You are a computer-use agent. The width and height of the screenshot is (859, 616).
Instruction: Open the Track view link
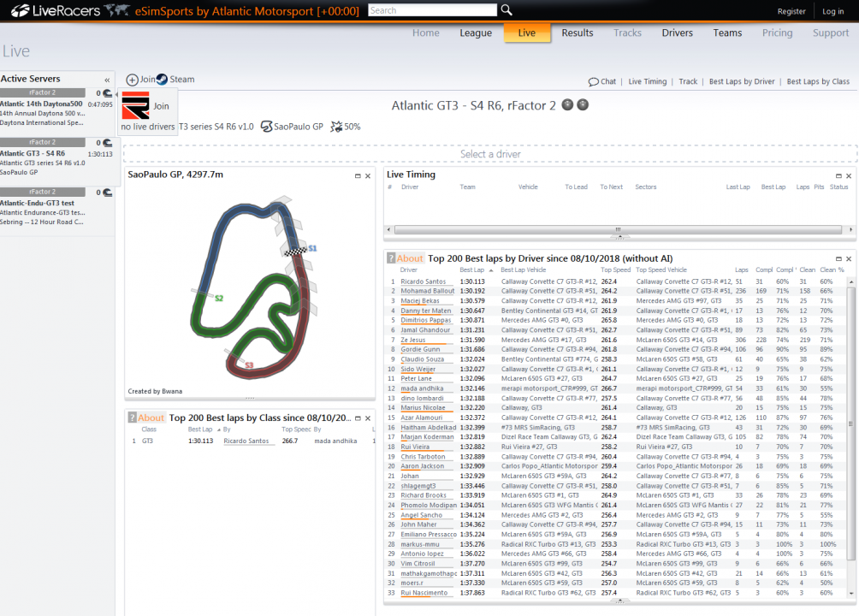click(688, 81)
